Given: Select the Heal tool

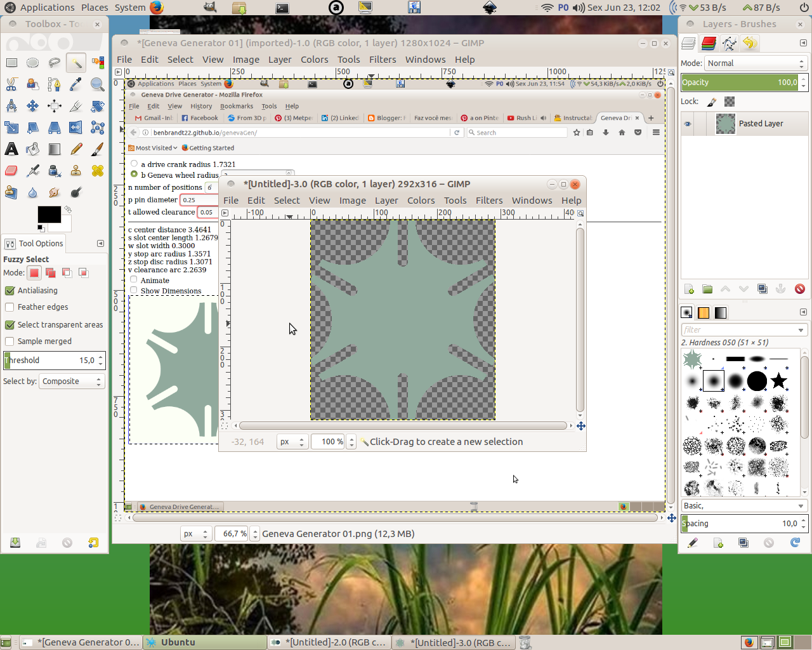Looking at the screenshot, I should pos(98,171).
